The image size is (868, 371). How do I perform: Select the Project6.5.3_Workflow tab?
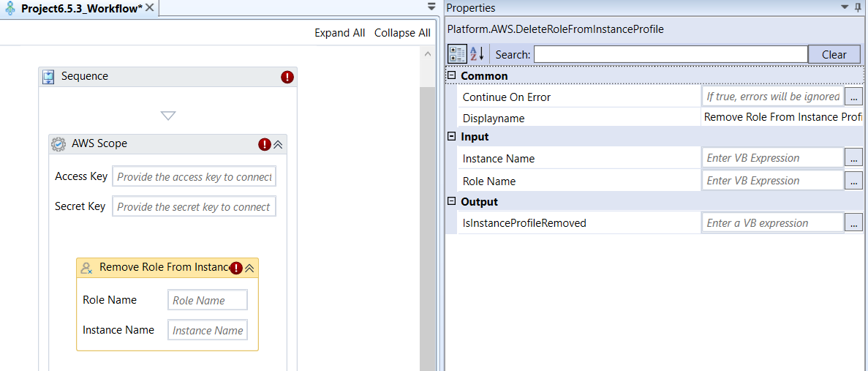[81, 8]
